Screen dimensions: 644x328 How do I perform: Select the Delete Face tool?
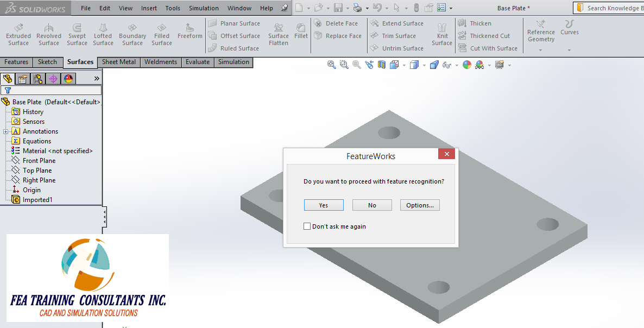coord(338,23)
